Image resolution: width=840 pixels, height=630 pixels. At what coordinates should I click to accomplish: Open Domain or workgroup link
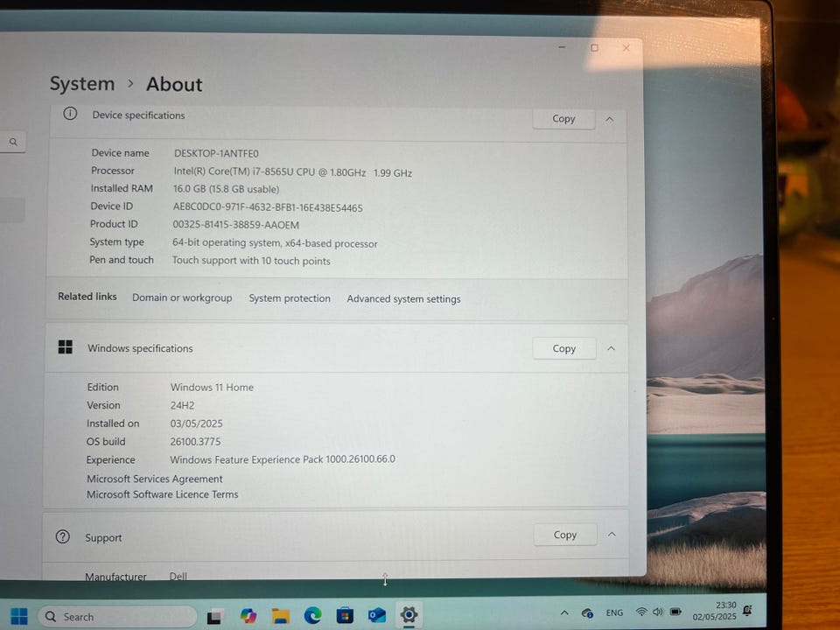click(182, 297)
